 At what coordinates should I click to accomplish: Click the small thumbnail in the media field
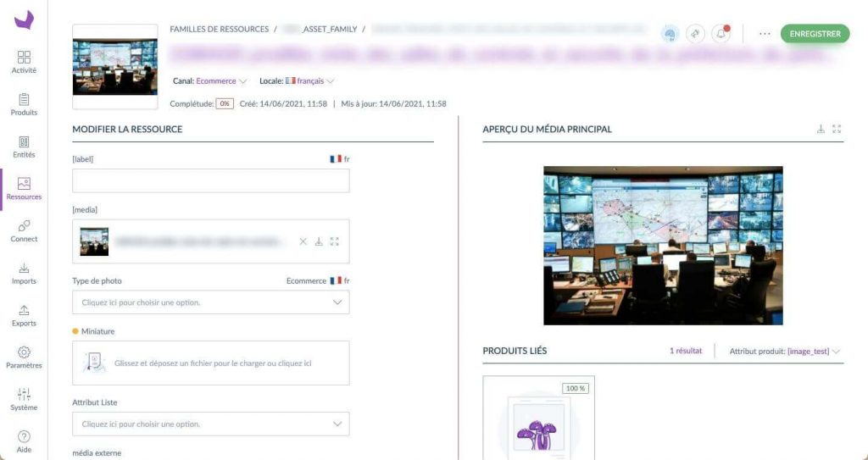(x=94, y=241)
